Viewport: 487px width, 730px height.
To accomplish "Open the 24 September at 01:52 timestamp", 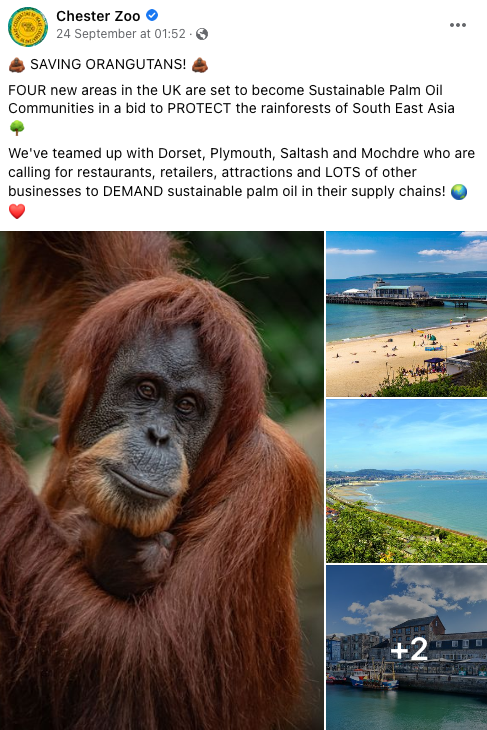I will (x=121, y=34).
